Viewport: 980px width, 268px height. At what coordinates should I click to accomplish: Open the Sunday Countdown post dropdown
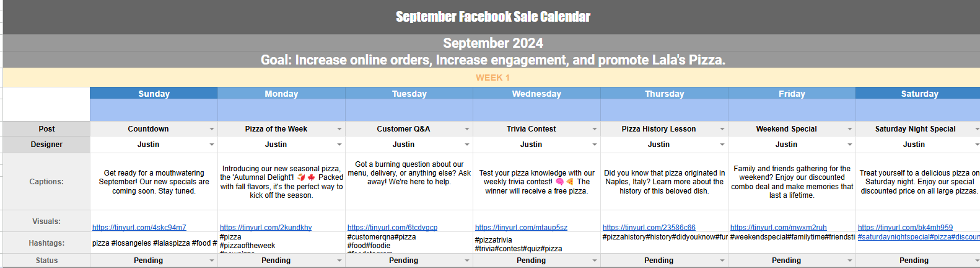pyautogui.click(x=212, y=129)
